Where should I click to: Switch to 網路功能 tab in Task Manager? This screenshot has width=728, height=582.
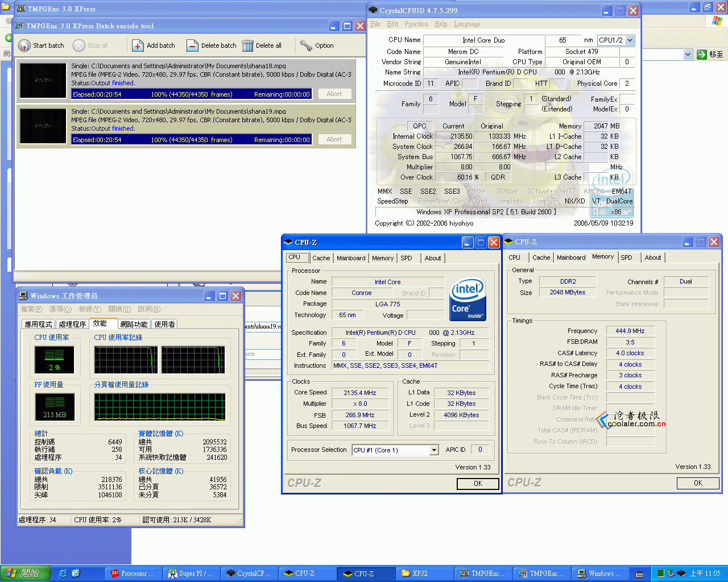click(134, 324)
